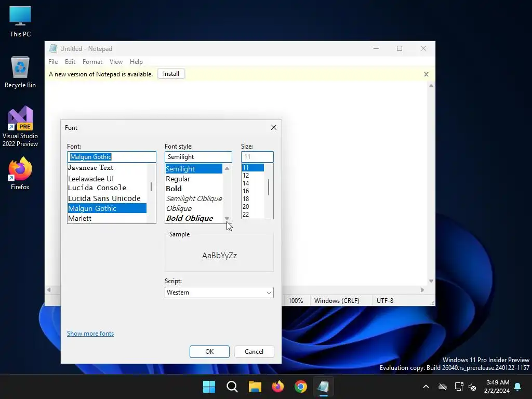Click the taskbar clock and date
Image resolution: width=532 pixels, height=399 pixels.
click(x=497, y=387)
